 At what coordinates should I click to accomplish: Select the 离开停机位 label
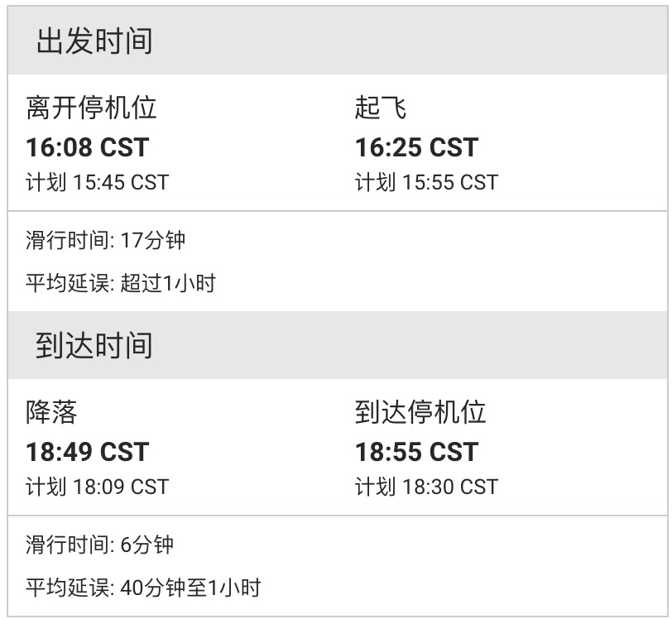(x=91, y=108)
